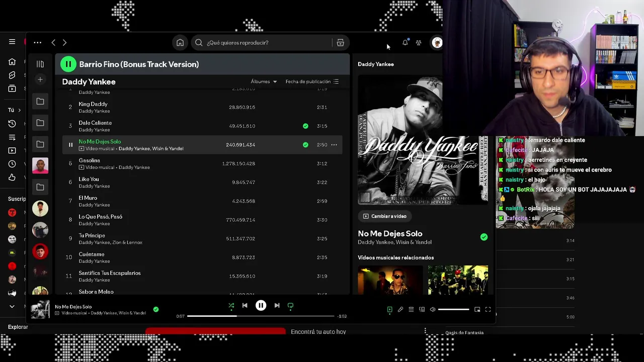Viewport: 644px width, 362px height.
Task: Go to the previous track
Action: click(x=245, y=306)
